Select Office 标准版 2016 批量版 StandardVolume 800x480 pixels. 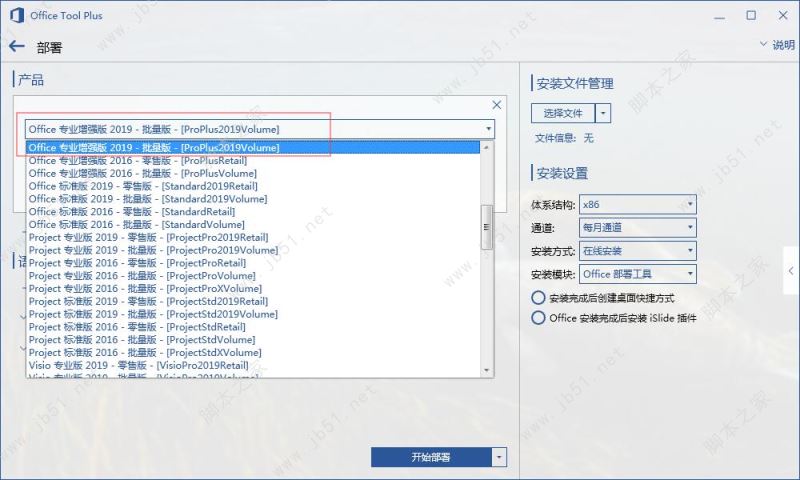(253, 224)
